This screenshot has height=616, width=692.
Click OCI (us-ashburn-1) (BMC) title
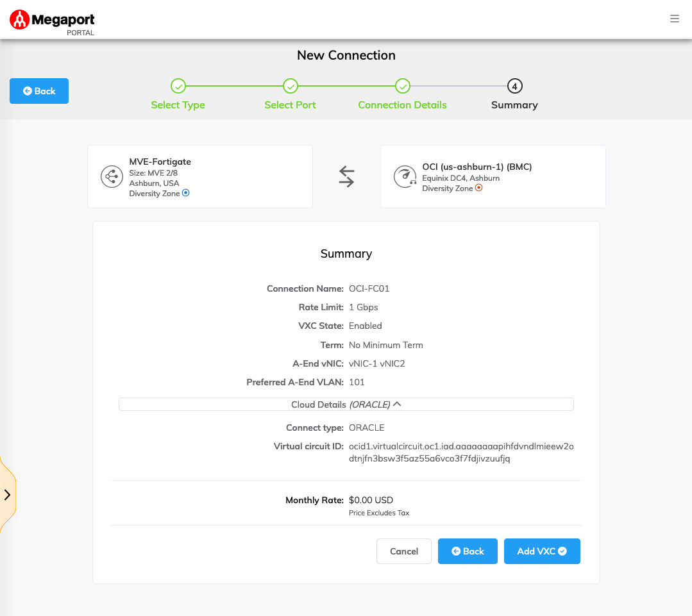[477, 167]
